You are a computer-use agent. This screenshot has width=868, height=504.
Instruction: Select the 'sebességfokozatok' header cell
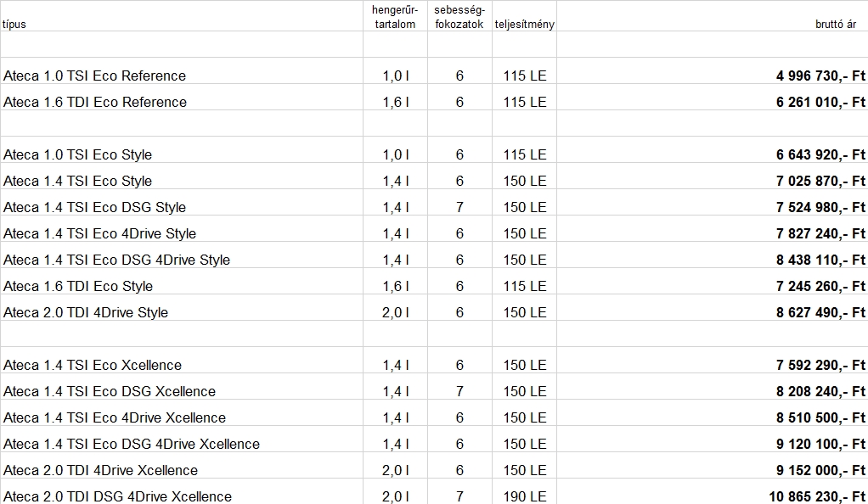point(459,16)
